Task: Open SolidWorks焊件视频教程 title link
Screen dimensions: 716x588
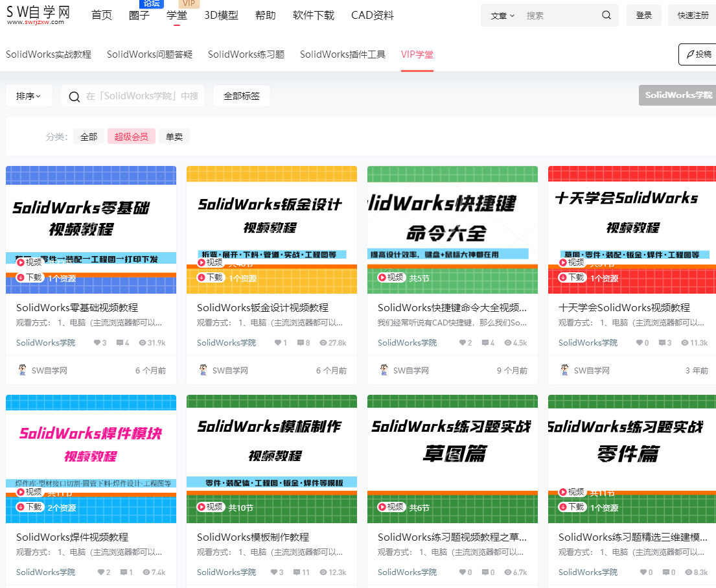Action: click(x=72, y=537)
